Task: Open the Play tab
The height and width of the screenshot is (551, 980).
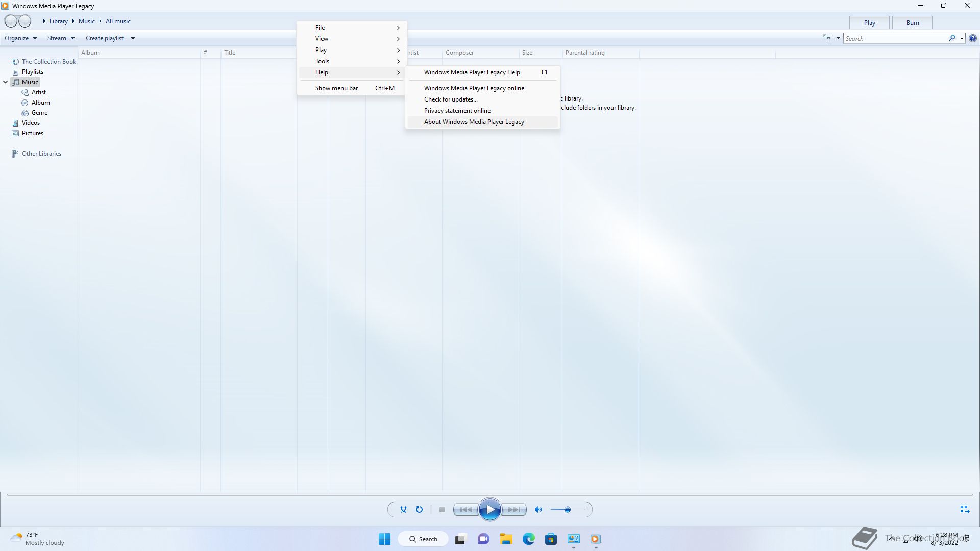Action: point(869,23)
